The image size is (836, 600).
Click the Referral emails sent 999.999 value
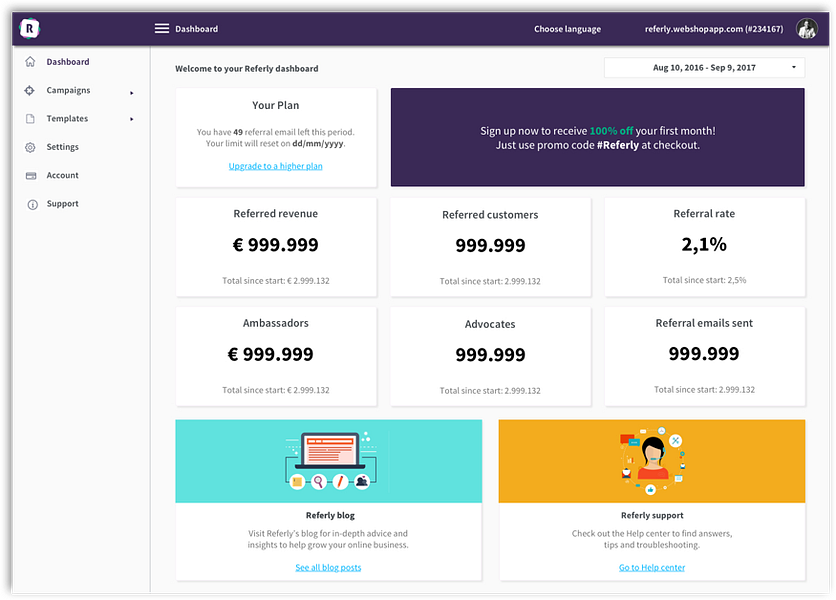704,354
